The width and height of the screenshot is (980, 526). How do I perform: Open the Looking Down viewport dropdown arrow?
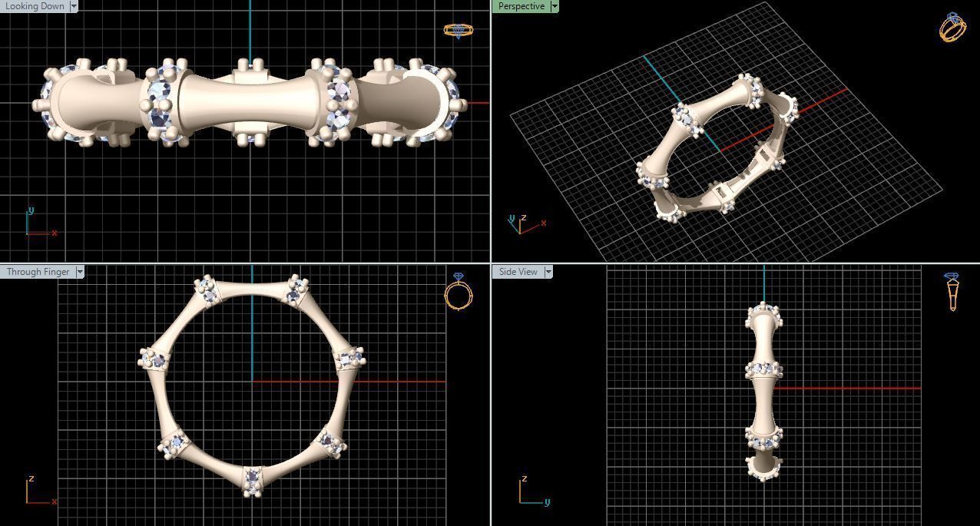point(74,6)
